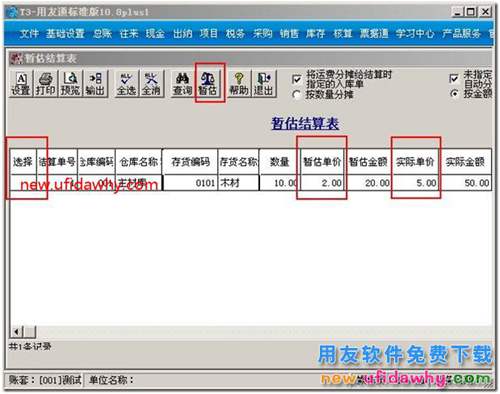This screenshot has width=500, height=394.
Task: Click the 木材 inventory name cell
Action: click(239, 183)
